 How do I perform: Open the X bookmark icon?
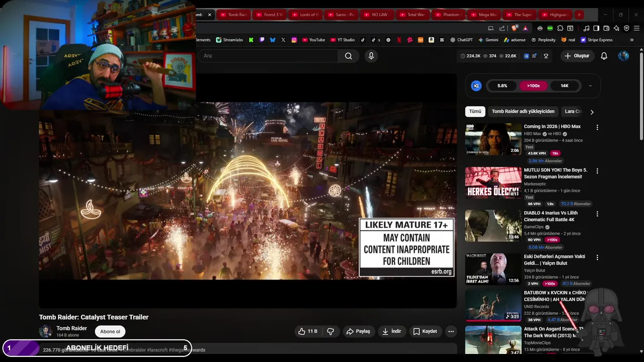(x=283, y=40)
